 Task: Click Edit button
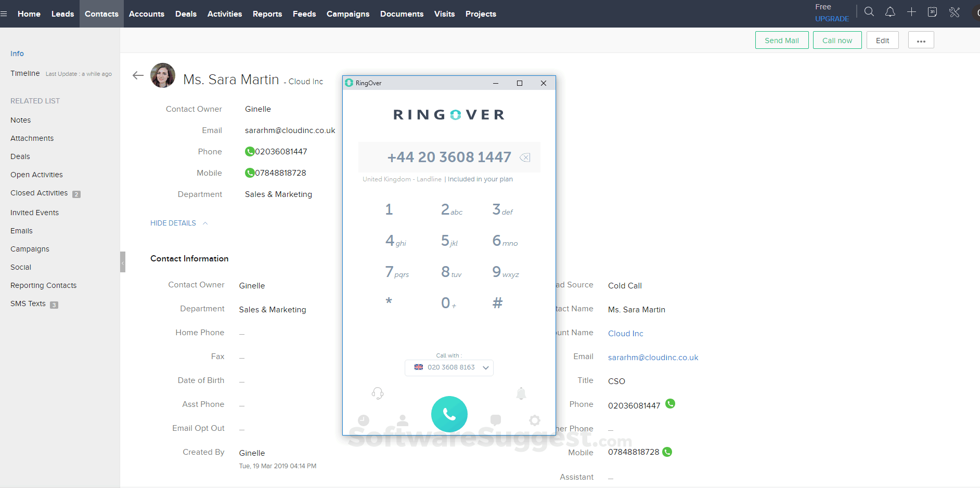(x=883, y=40)
